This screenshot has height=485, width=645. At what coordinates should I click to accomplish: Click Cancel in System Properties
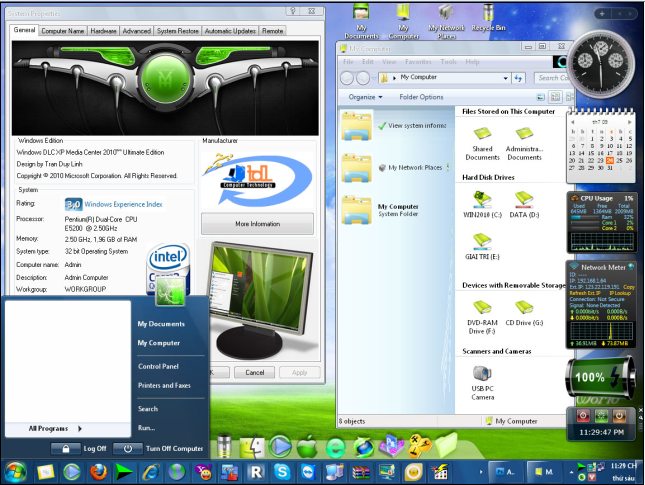pyautogui.click(x=255, y=372)
